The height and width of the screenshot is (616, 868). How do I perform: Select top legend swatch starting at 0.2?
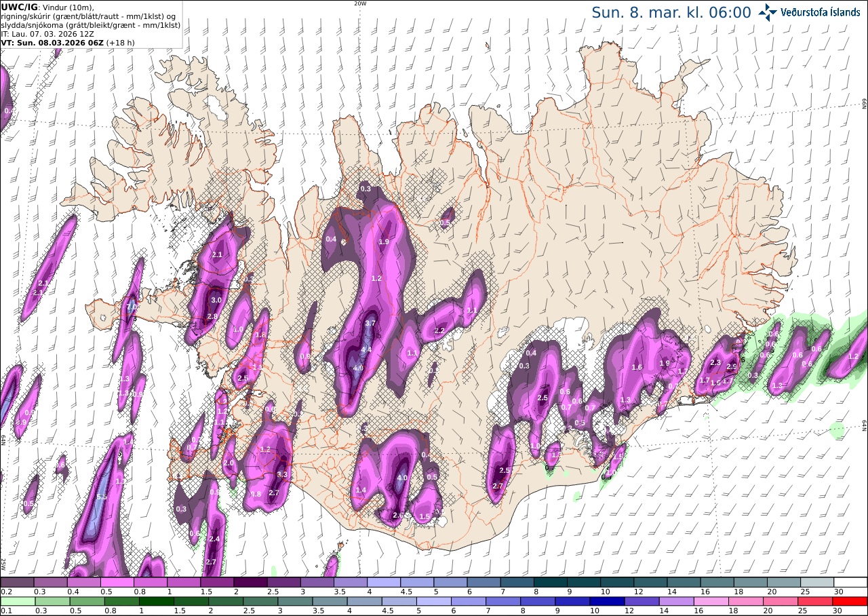coord(17,582)
